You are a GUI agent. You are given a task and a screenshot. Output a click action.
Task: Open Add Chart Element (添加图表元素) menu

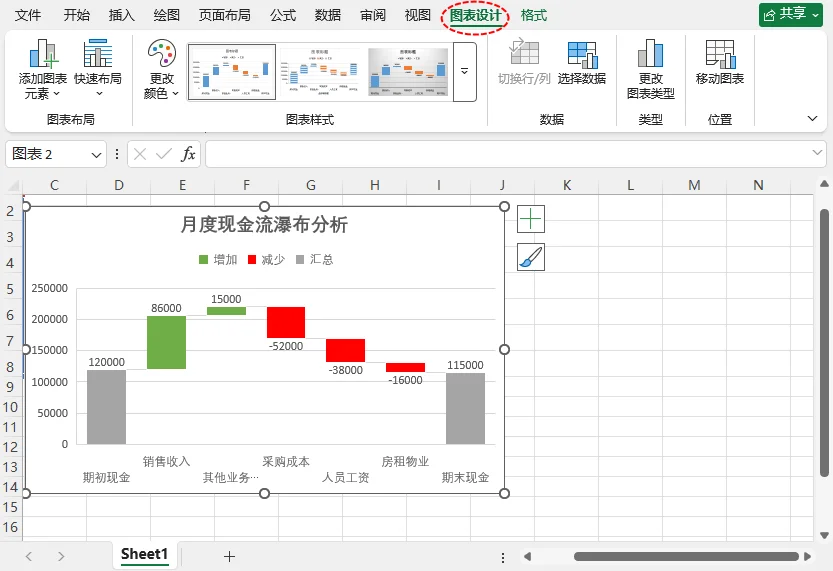(x=42, y=69)
